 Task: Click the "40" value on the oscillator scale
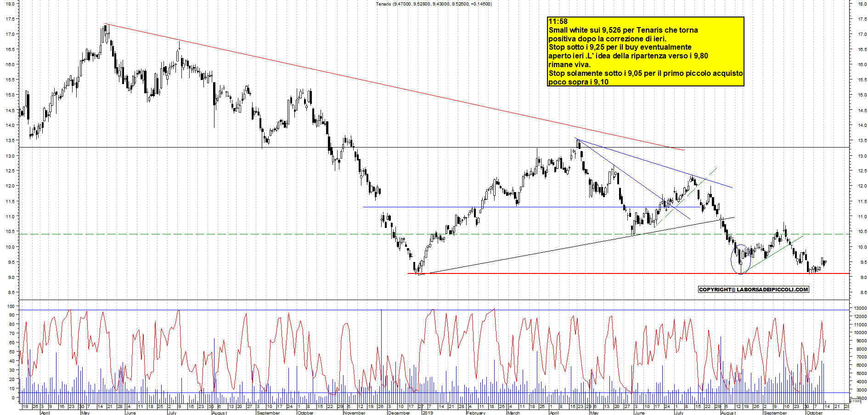[x=12, y=361]
